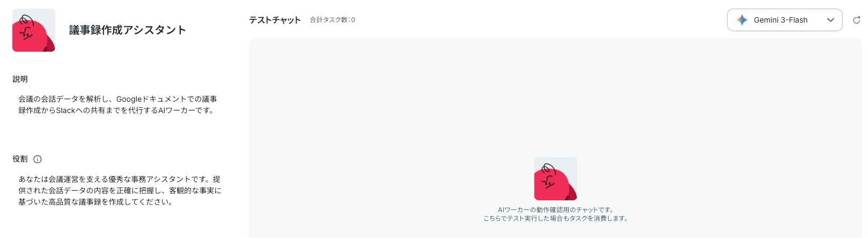
Task: Click the info icon next to 役割
Action: pyautogui.click(x=38, y=159)
